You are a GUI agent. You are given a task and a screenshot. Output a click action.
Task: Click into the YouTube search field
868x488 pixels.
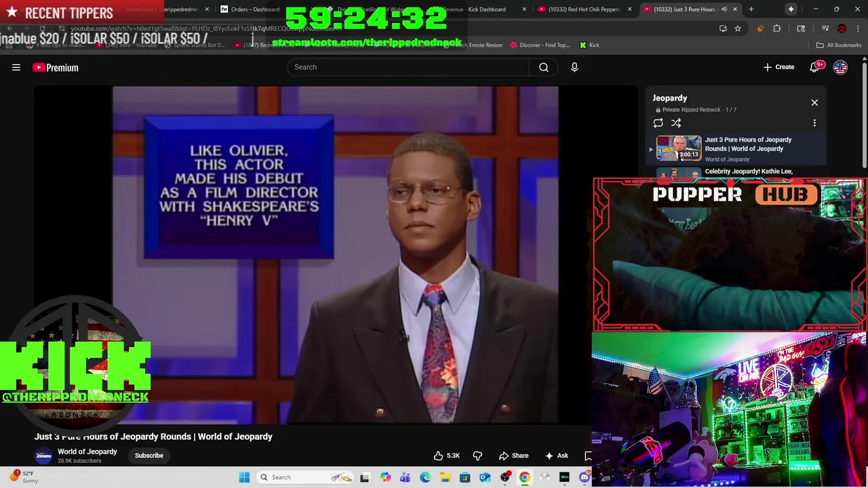[408, 67]
